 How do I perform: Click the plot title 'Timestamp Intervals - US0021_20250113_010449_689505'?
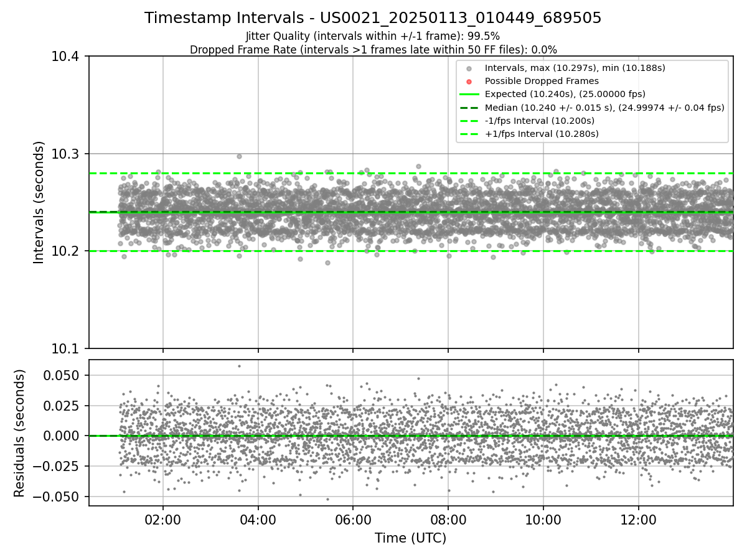click(x=373, y=18)
